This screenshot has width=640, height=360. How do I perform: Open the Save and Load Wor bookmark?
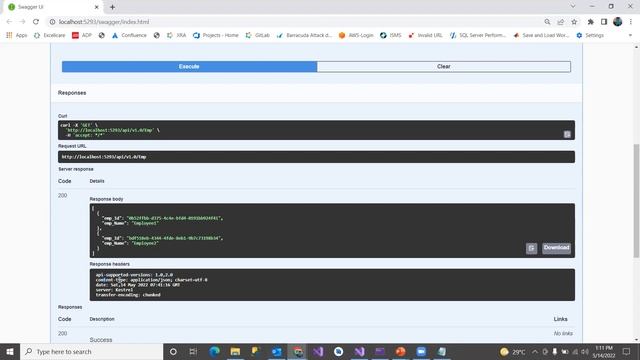(x=541, y=36)
